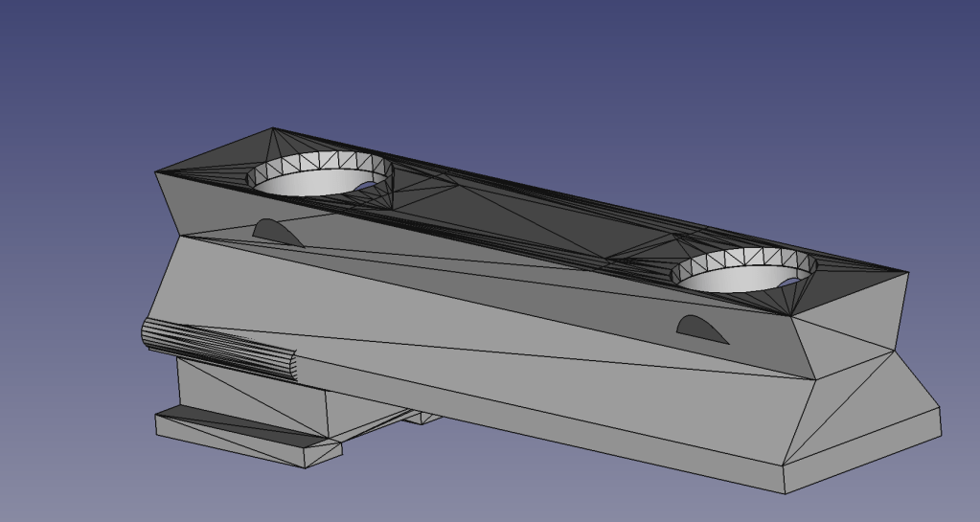Click the flat foot tab at bottom left

click(249, 444)
